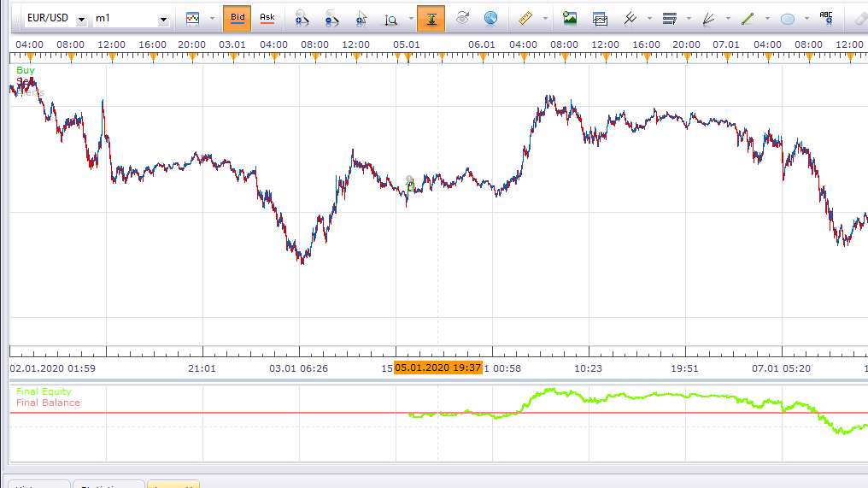
Task: Select the zoom-to-cursor pointer tool
Action: pyautogui.click(x=361, y=19)
